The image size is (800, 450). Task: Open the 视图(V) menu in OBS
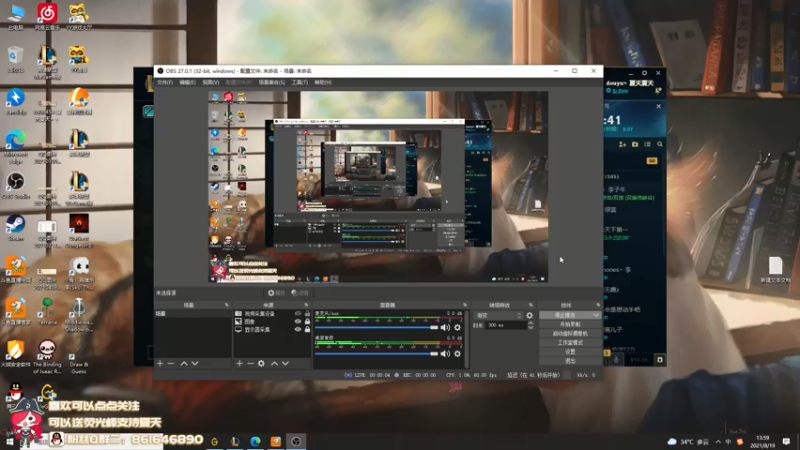(x=211, y=82)
